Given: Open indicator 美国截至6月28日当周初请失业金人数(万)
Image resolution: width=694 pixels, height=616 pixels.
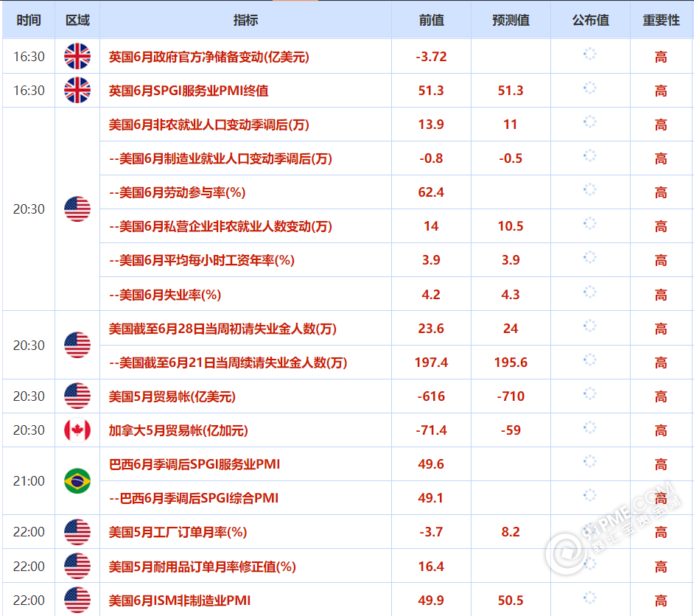Looking at the screenshot, I should (x=222, y=329).
